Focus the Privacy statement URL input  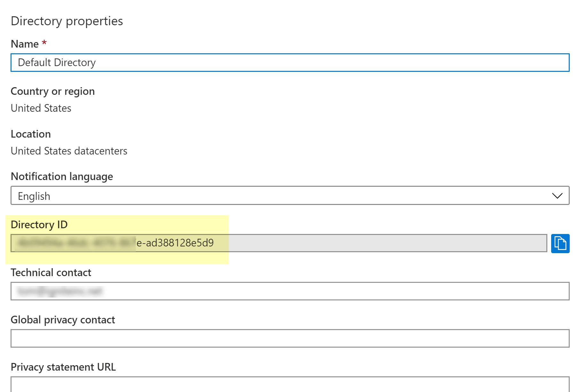pyautogui.click(x=289, y=384)
